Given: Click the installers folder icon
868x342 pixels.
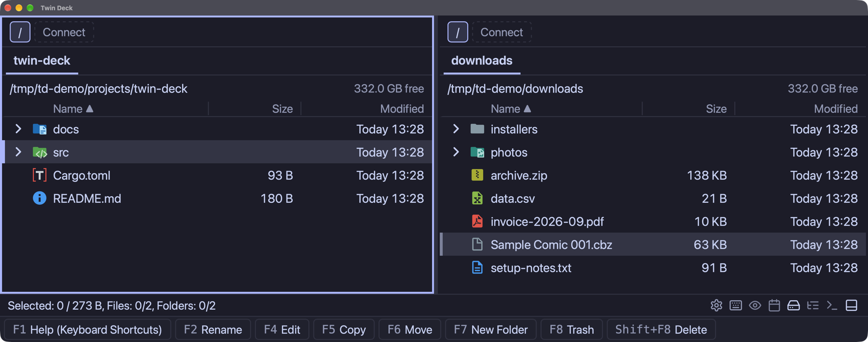Looking at the screenshot, I should point(477,129).
